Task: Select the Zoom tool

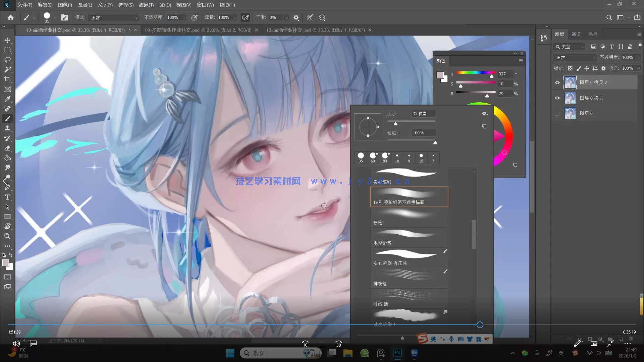Action: (7, 236)
